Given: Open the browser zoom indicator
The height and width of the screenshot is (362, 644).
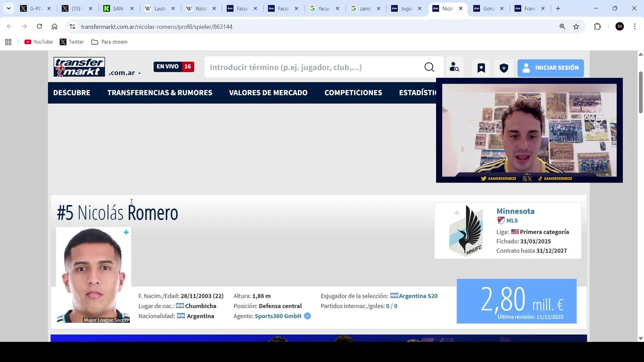Looking at the screenshot, I should 562,27.
